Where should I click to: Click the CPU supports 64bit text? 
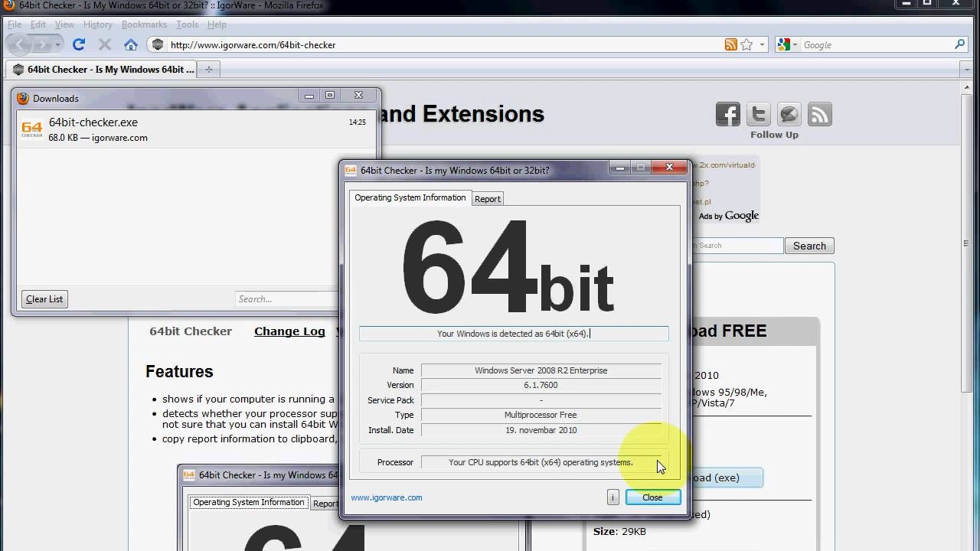[x=541, y=462]
